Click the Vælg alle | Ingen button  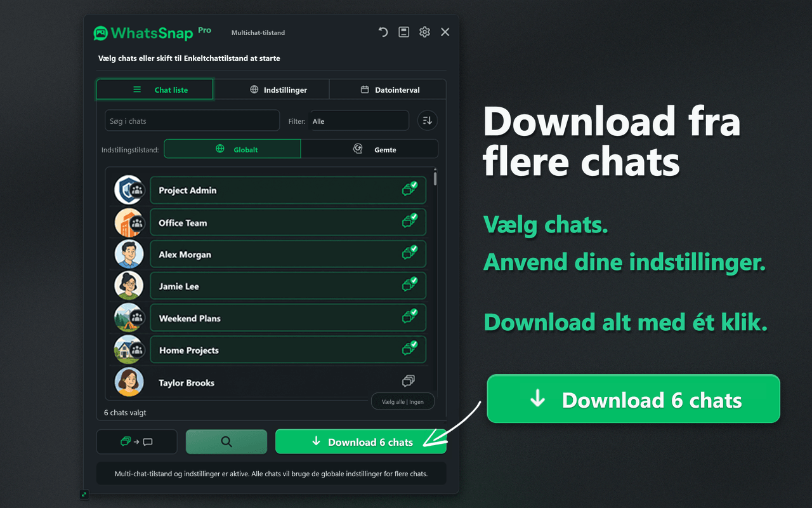pyautogui.click(x=402, y=401)
